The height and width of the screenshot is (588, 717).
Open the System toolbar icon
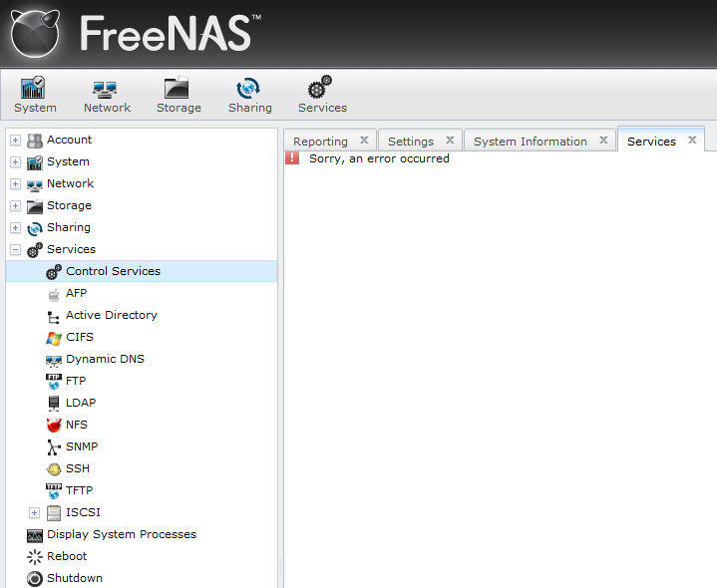click(x=35, y=95)
